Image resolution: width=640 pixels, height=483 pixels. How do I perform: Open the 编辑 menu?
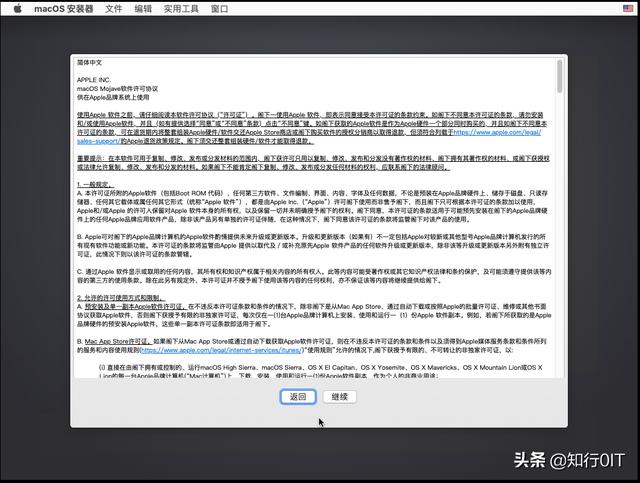143,9
